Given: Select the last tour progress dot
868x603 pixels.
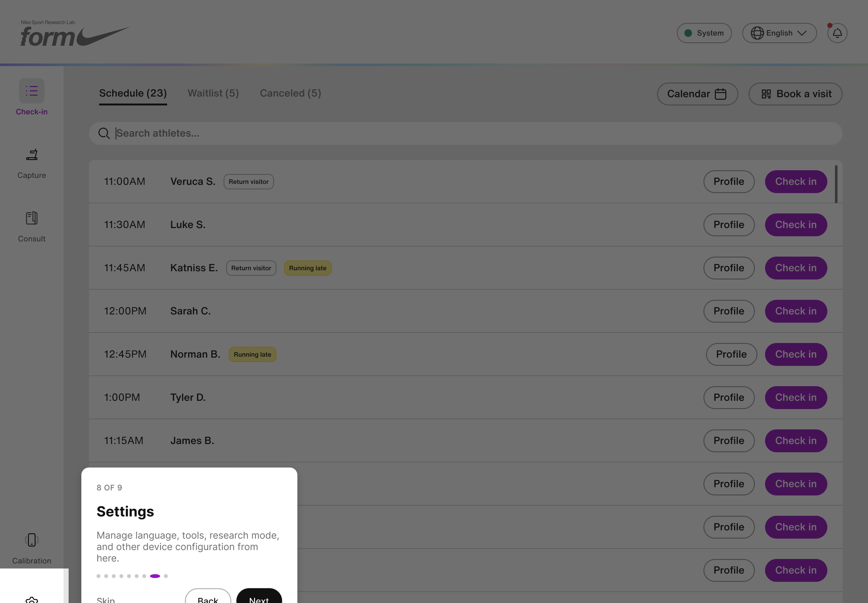Looking at the screenshot, I should coord(166,576).
